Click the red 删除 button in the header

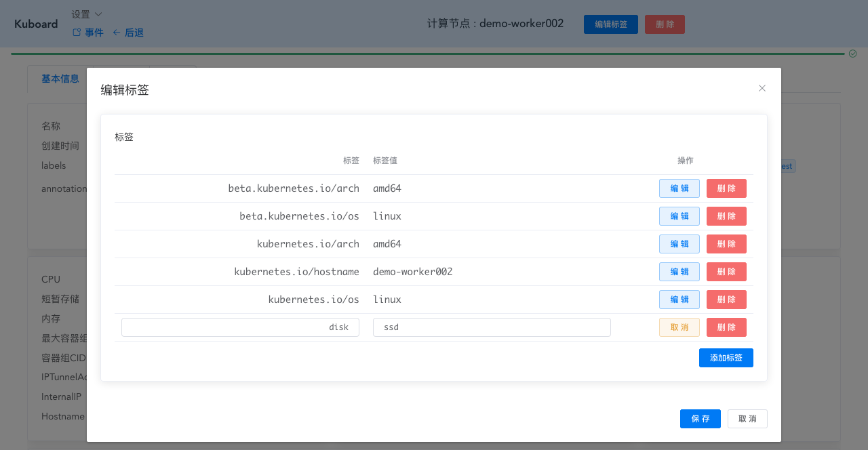tap(665, 24)
